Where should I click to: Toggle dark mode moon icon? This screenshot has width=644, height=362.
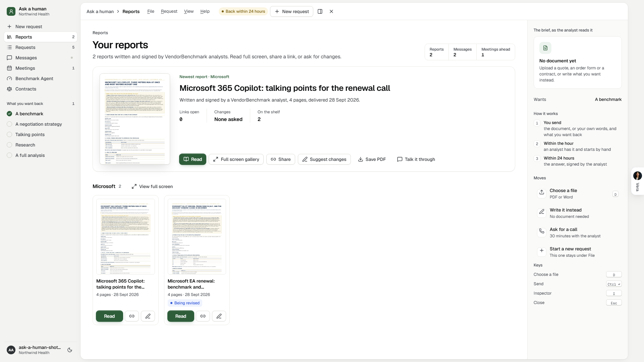pos(70,350)
